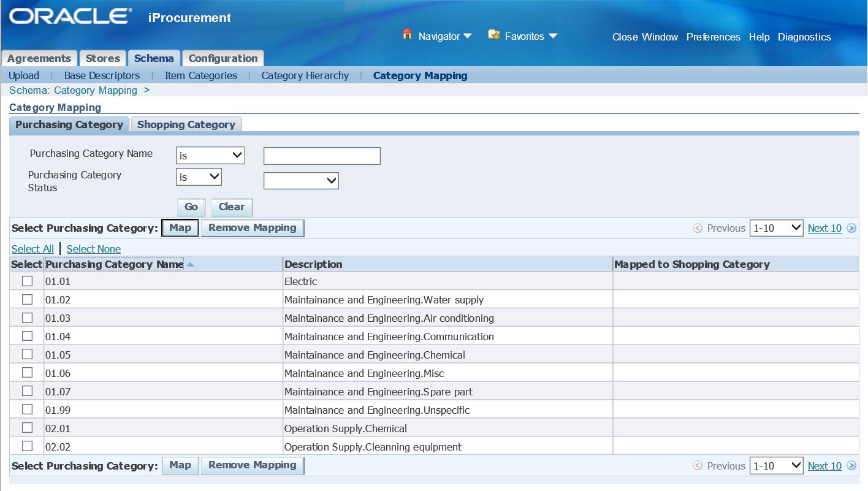Select the 01.99 Unspecific checkbox

27,409
